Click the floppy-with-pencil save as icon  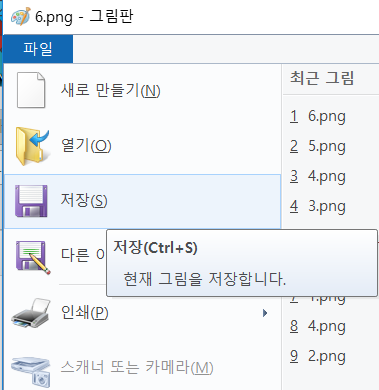[x=32, y=257]
